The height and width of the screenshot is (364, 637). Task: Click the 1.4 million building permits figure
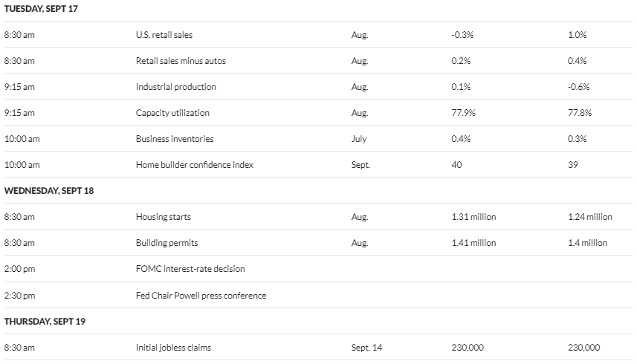587,243
